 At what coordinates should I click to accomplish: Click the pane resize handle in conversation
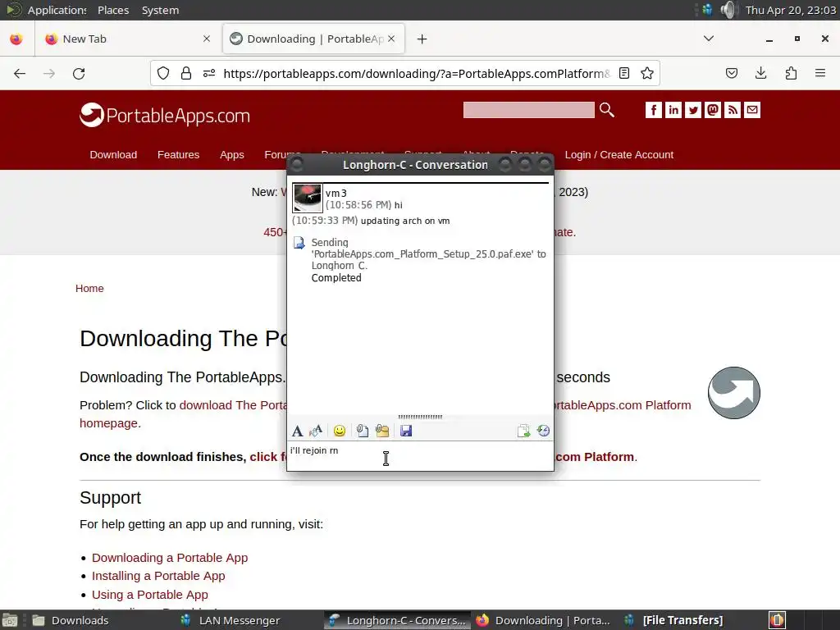420,417
